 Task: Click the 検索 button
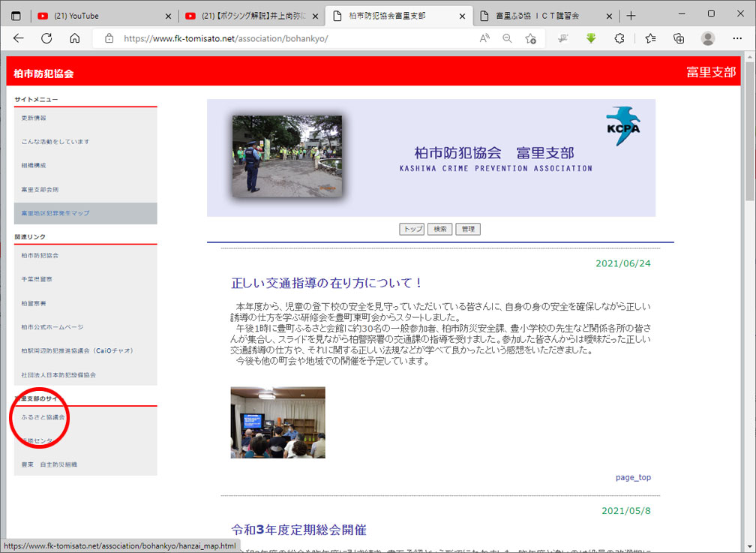point(440,229)
